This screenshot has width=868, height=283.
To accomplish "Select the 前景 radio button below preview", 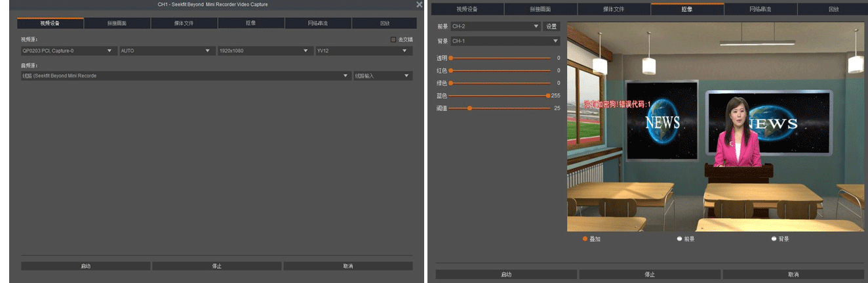I will (x=680, y=239).
